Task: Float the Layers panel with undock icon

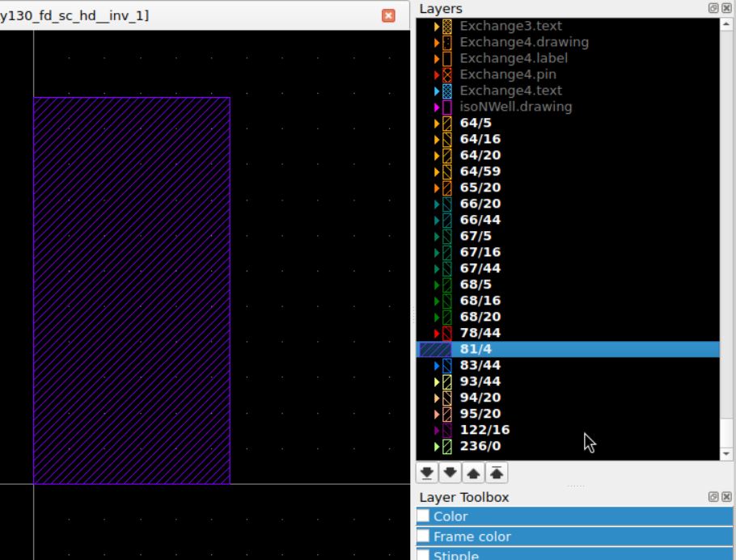Action: click(x=713, y=8)
